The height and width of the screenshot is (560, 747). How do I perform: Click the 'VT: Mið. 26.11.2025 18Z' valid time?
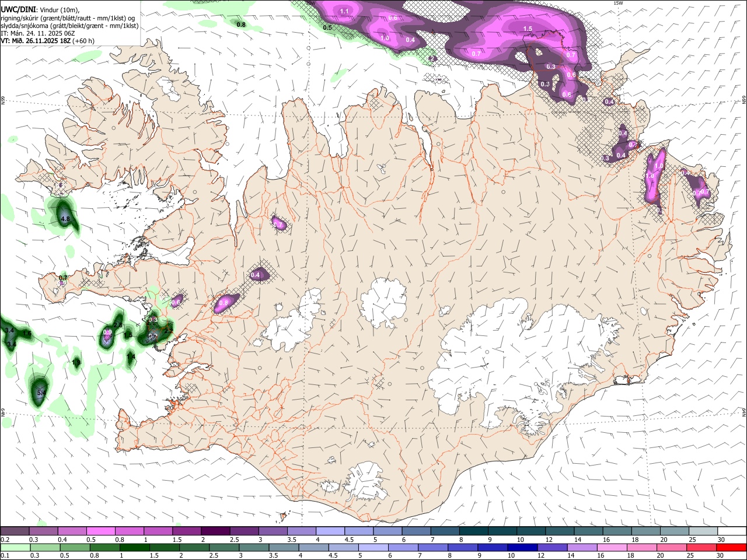coord(35,41)
